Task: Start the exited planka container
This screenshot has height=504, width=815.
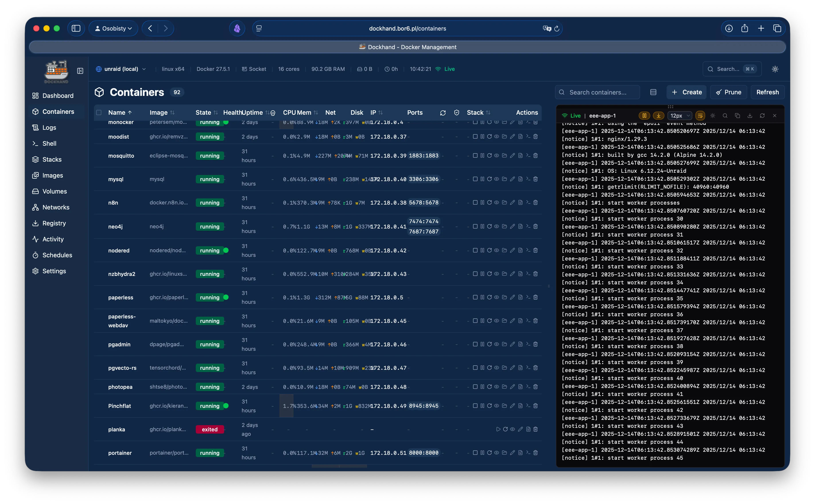Action: click(x=498, y=429)
